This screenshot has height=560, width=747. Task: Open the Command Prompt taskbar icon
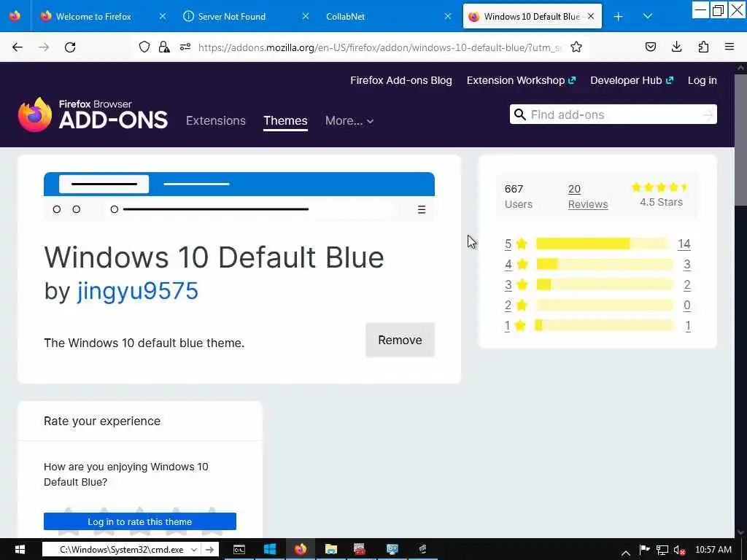click(239, 550)
